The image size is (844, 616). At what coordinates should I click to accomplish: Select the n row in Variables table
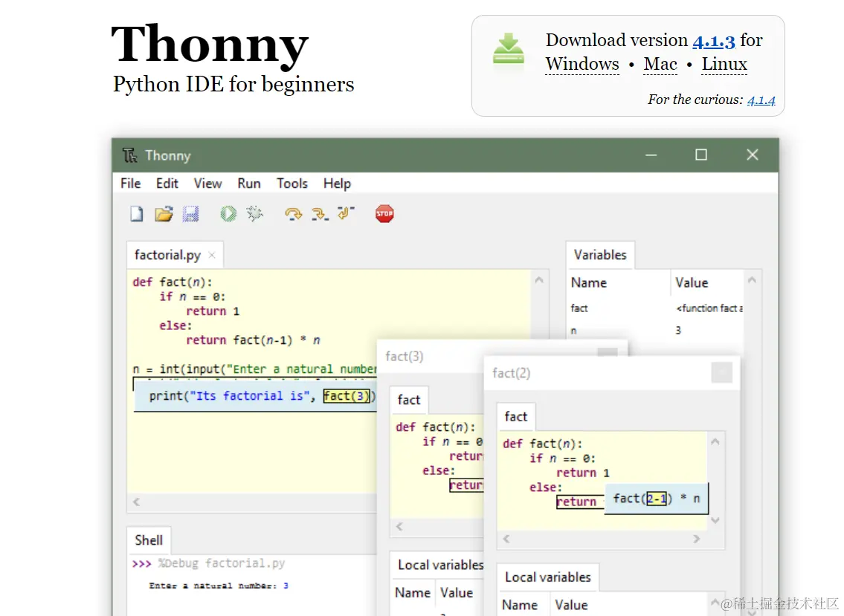pos(656,331)
